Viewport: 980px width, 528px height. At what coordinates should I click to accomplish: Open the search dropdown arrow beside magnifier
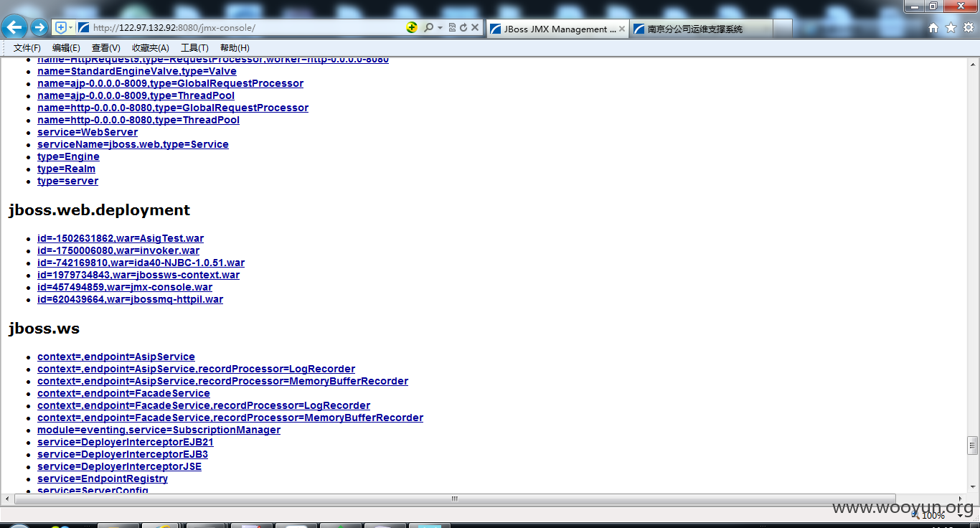440,28
